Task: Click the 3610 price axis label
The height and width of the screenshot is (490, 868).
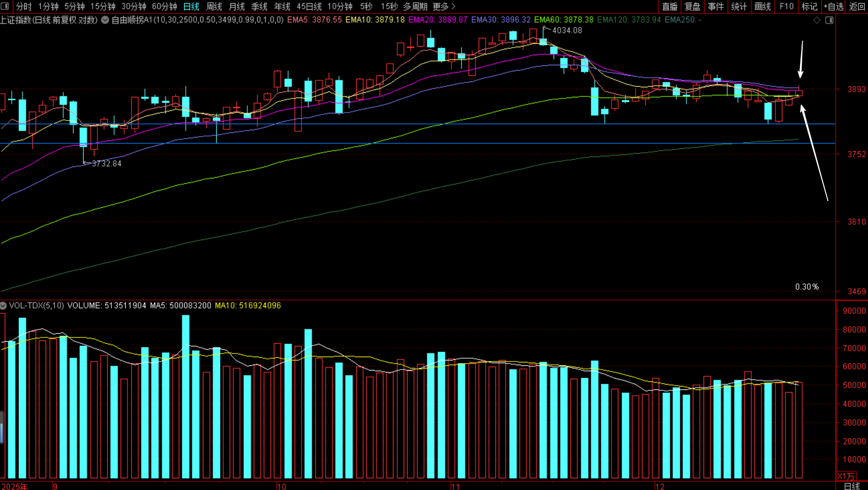Action: tap(856, 222)
